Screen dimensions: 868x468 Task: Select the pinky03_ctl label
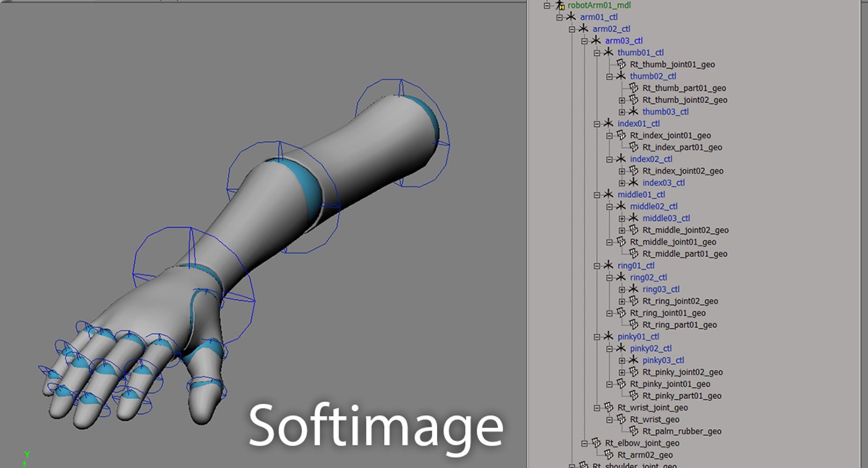point(663,360)
